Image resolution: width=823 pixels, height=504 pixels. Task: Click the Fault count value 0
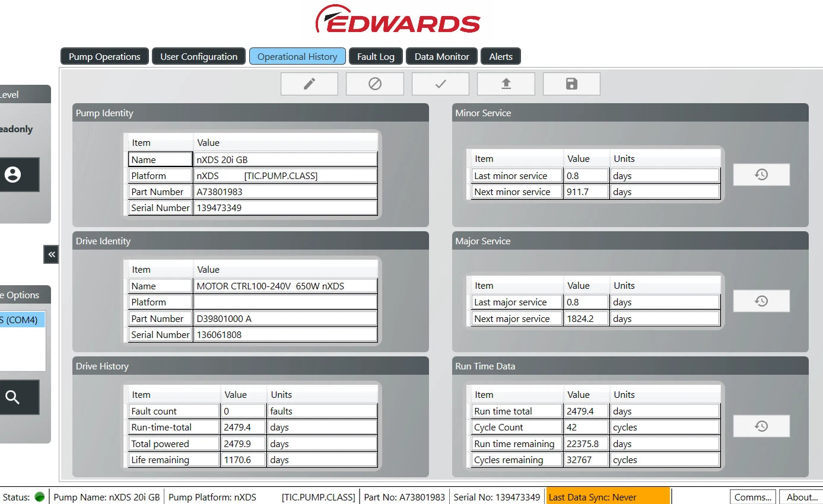tap(243, 411)
